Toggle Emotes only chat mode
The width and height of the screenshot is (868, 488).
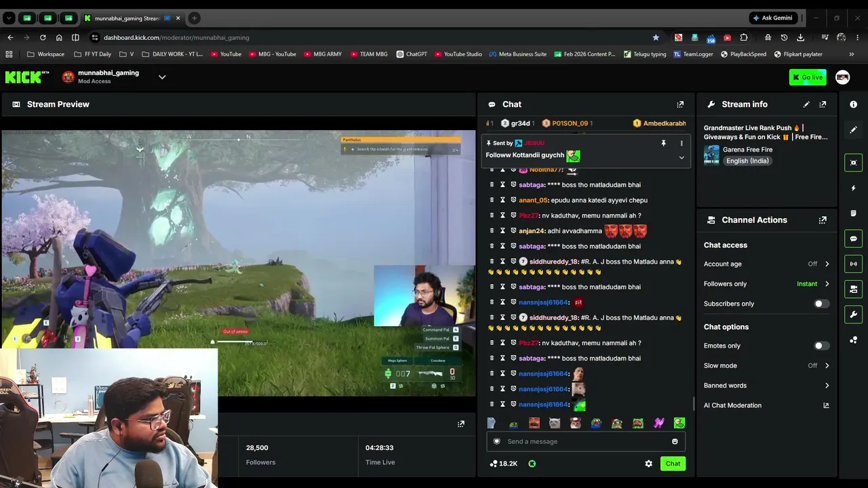pyautogui.click(x=821, y=346)
